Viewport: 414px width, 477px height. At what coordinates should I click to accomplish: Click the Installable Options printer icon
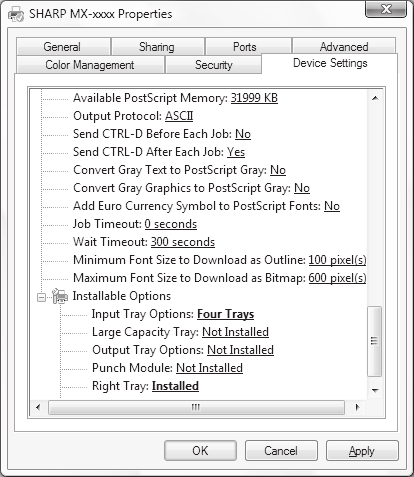pos(60,296)
